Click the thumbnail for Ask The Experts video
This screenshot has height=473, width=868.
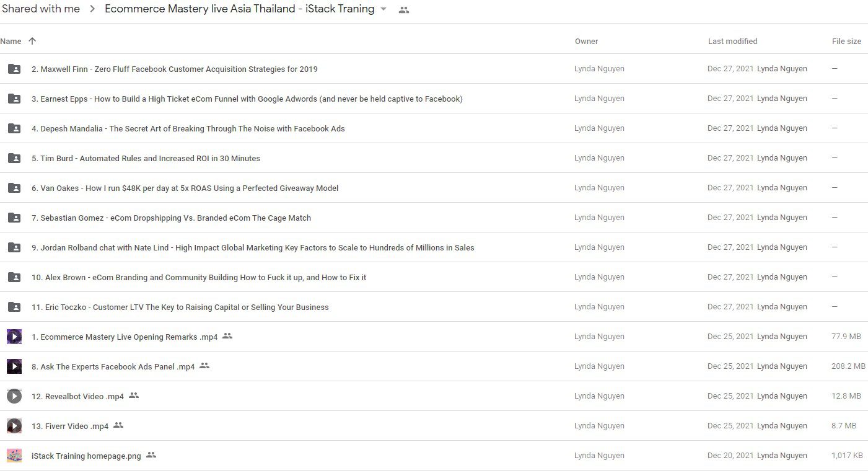[14, 366]
